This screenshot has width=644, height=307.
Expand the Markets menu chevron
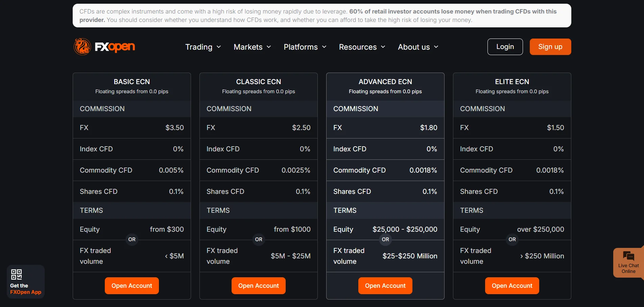(x=269, y=47)
